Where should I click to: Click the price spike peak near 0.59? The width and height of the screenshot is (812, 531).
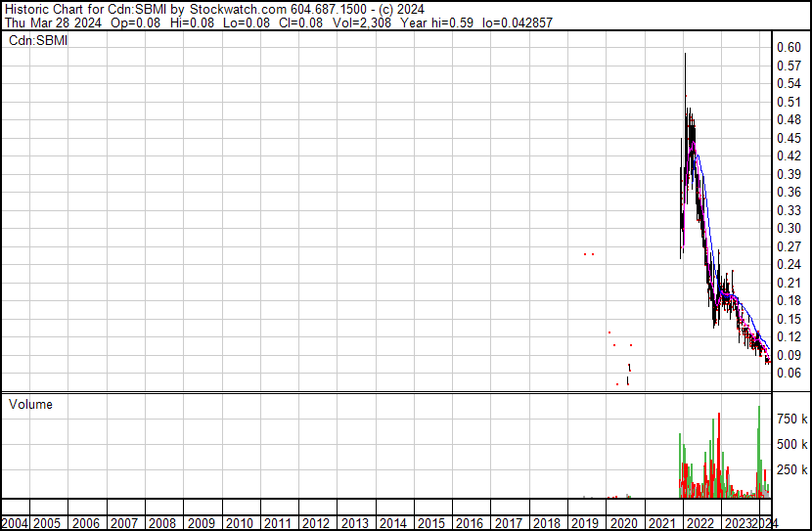pyautogui.click(x=685, y=57)
